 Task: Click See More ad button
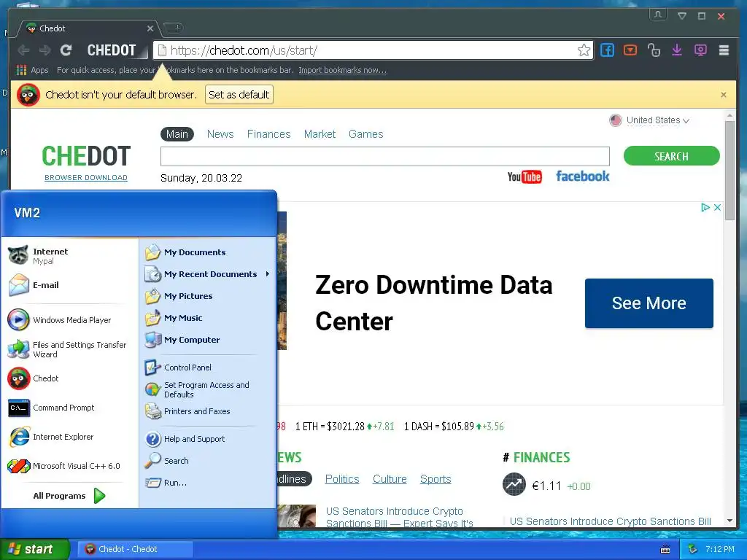[x=649, y=303]
